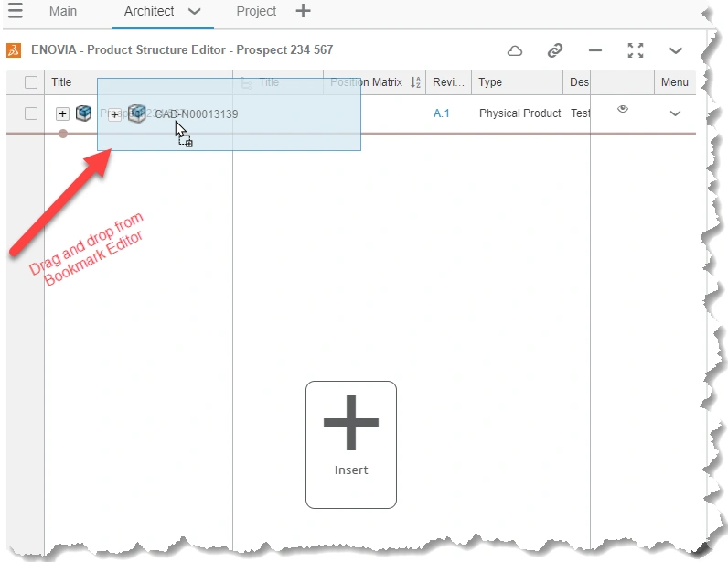Add a new tab with plus icon
The height and width of the screenshot is (562, 728).
[303, 11]
